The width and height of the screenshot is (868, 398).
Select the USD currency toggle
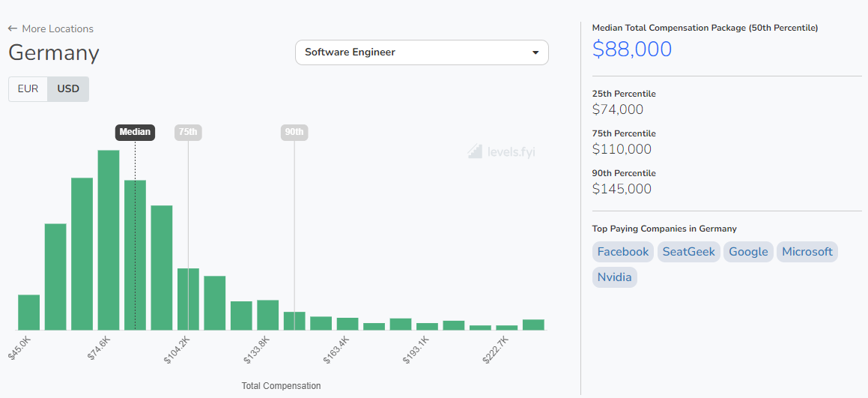coord(68,88)
